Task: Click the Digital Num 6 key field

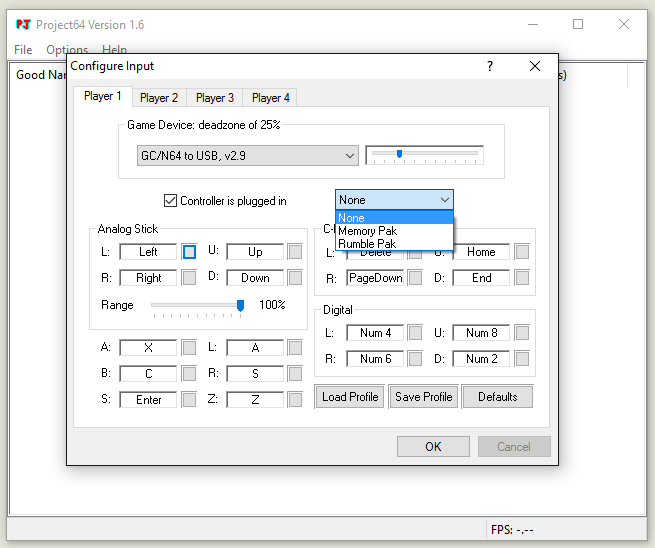Action: (375, 359)
